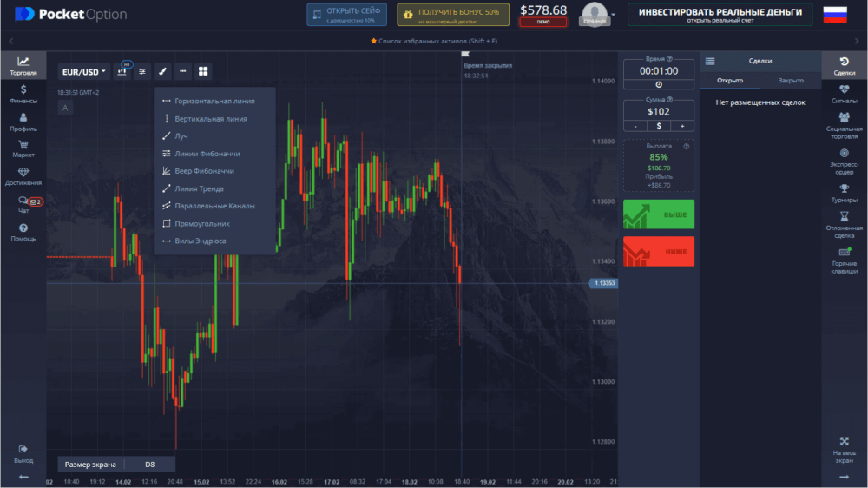868x488 pixels.
Task: Select Линии Фибоначчи from drawing menu
Action: tap(207, 154)
